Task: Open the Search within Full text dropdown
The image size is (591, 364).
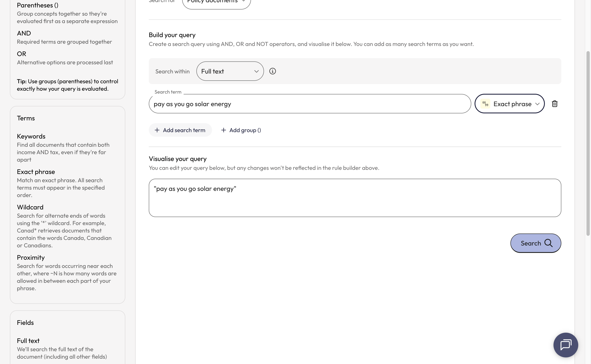Action: click(230, 71)
